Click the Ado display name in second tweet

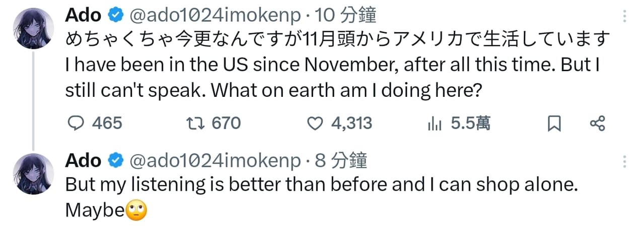[83, 161]
